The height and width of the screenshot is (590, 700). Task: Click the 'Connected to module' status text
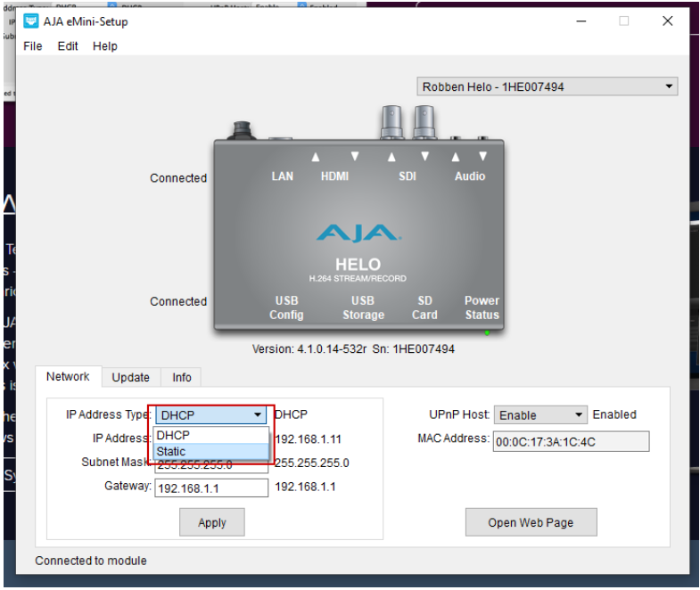tap(91, 561)
